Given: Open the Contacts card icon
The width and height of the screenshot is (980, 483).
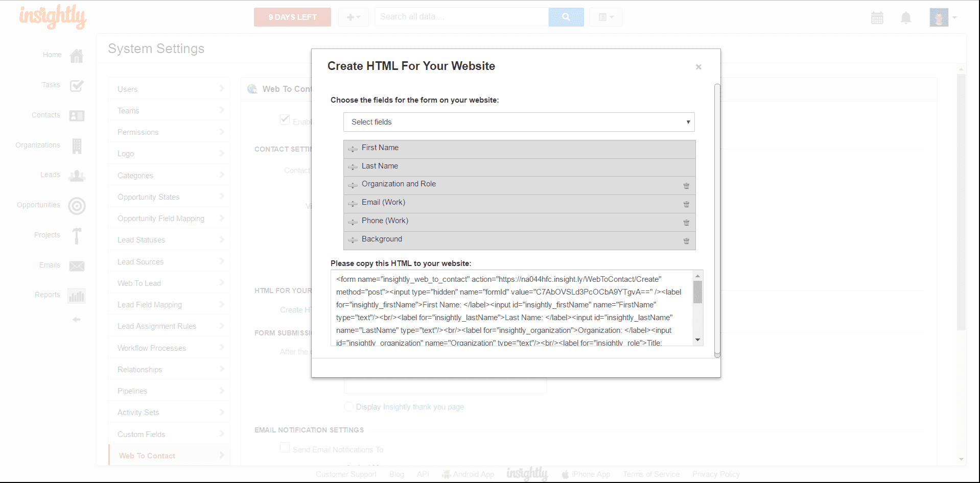Looking at the screenshot, I should [x=77, y=116].
